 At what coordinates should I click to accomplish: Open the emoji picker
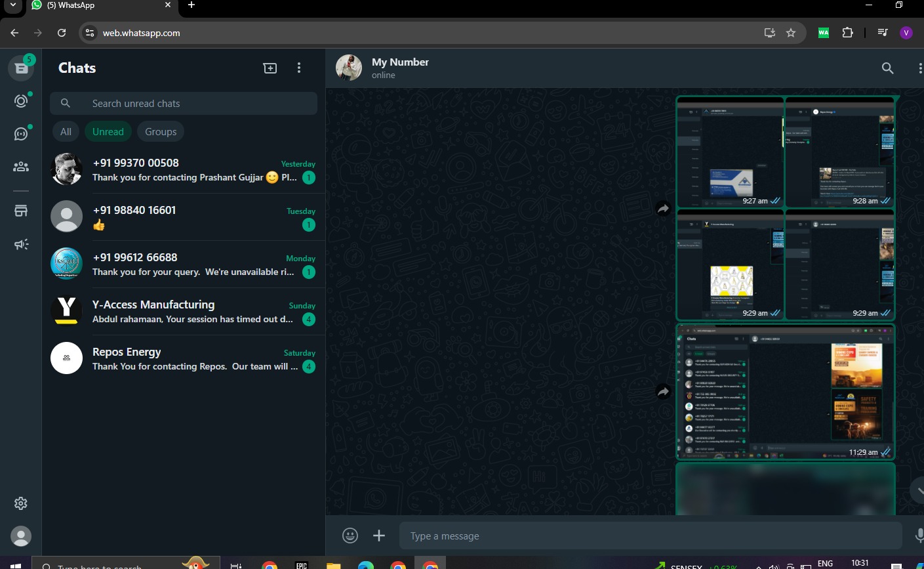tap(350, 536)
